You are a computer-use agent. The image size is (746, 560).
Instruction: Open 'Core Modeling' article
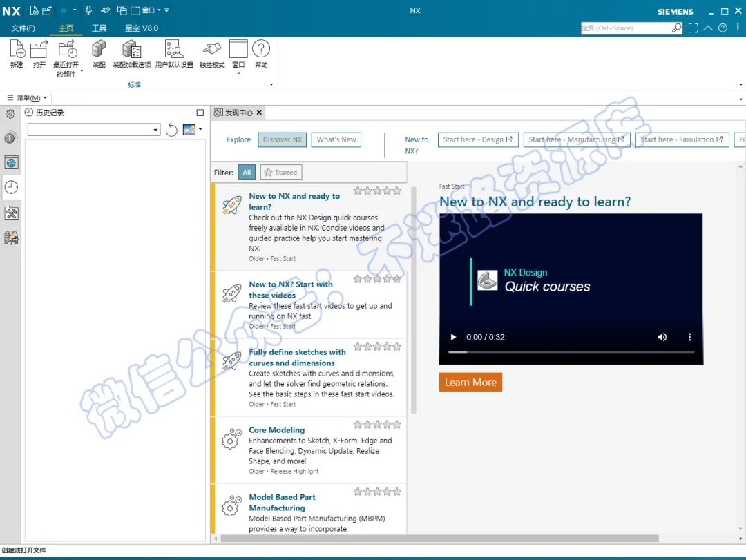(x=276, y=430)
